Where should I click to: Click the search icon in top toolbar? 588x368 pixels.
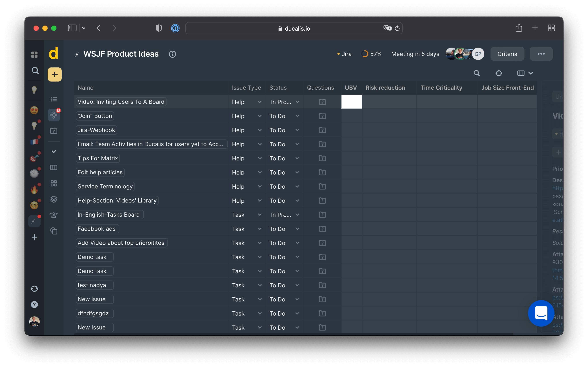(477, 73)
